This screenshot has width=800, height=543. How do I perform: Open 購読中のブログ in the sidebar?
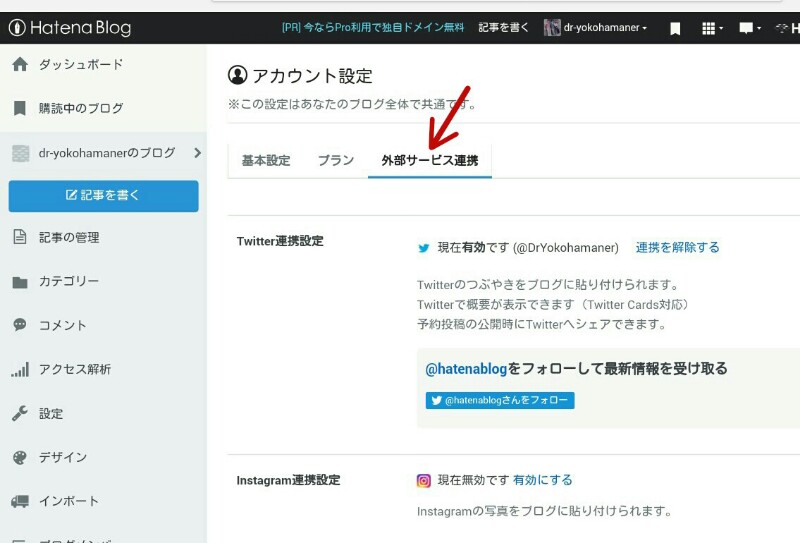click(81, 108)
